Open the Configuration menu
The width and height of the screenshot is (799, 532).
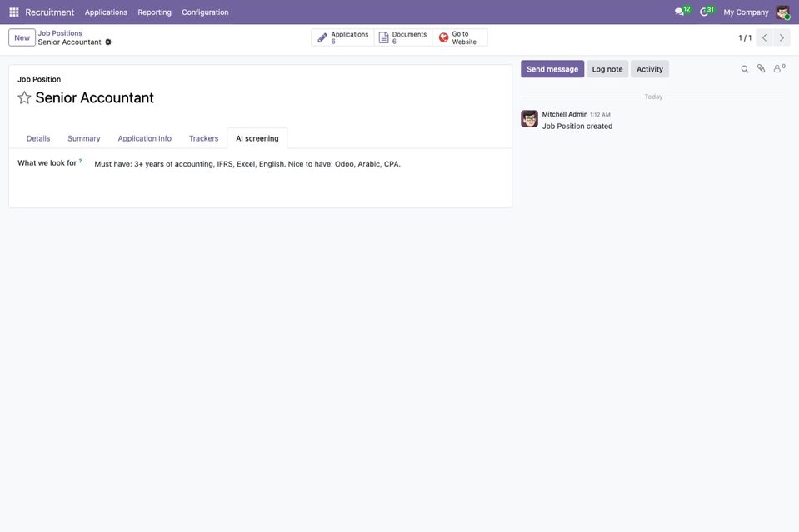pyautogui.click(x=205, y=12)
